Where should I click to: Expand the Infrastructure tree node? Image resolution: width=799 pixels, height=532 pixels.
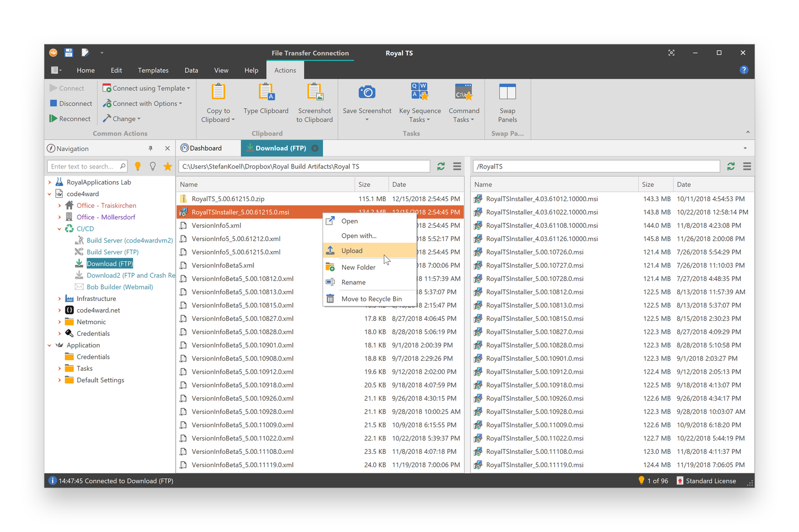[60, 298]
